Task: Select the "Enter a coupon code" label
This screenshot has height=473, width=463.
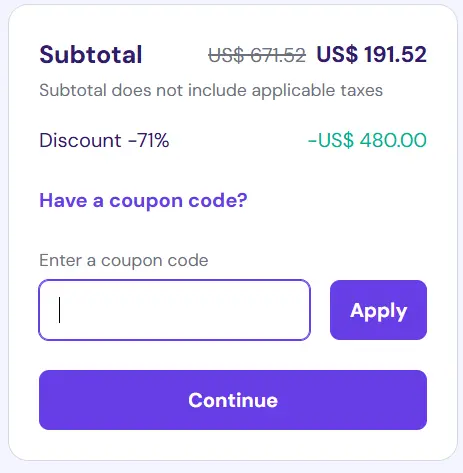Action: (124, 260)
